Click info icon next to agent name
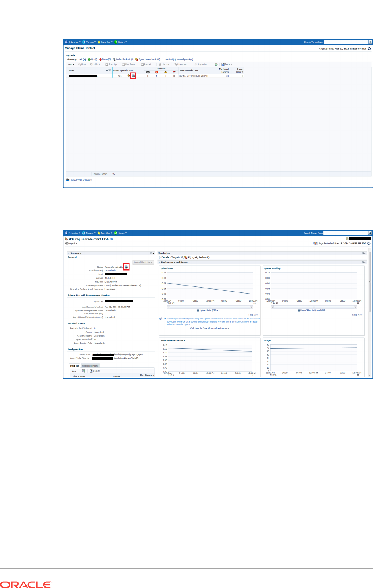 pos(112,239)
